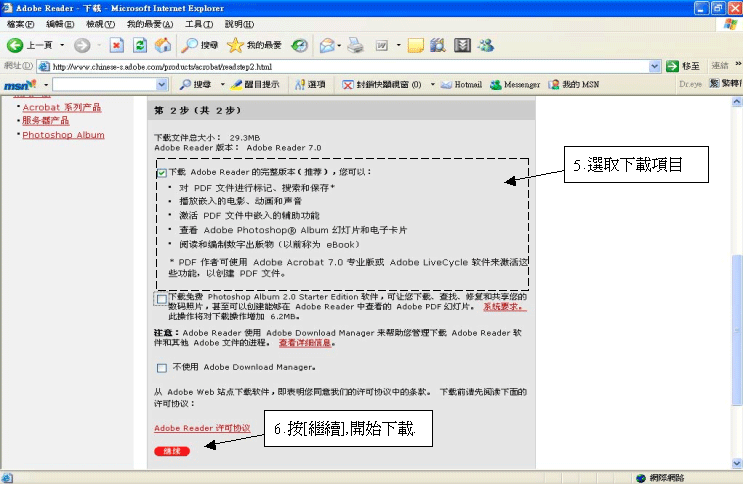Open Messenger from MSN toolbar
This screenshot has width=743, height=484.
(x=515, y=85)
